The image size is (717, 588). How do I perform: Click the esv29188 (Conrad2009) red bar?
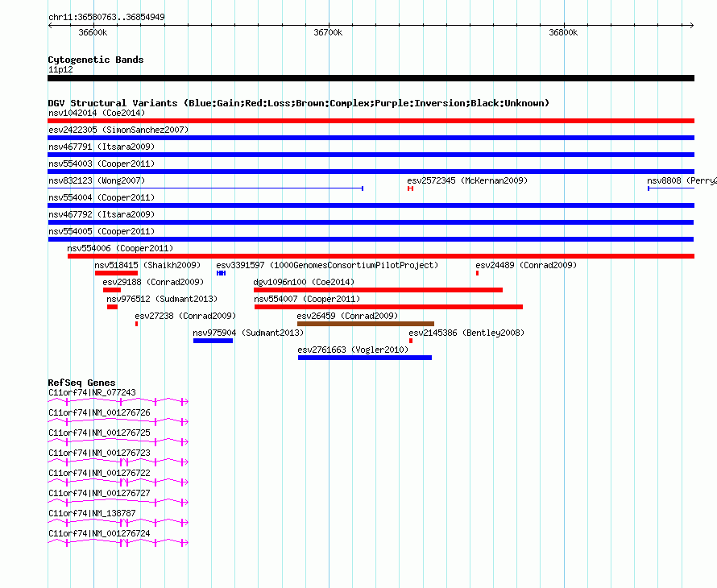tap(112, 290)
